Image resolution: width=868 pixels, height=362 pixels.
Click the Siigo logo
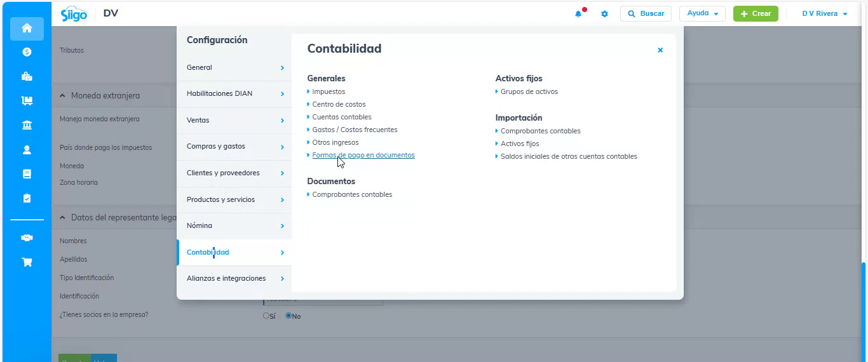point(74,14)
